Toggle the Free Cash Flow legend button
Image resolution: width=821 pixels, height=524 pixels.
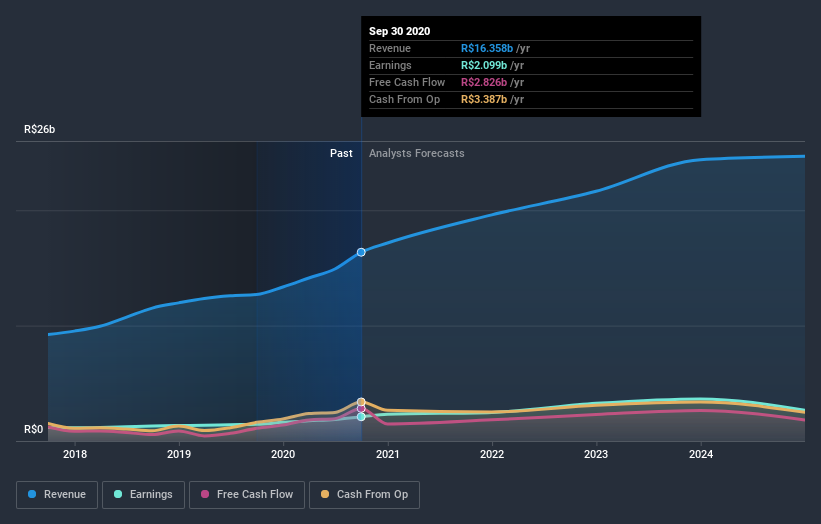point(247,495)
